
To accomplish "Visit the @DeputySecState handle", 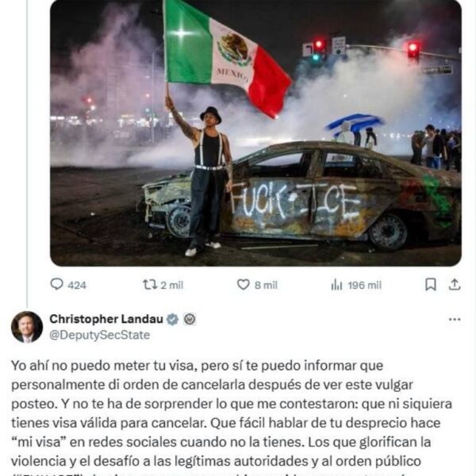I will point(100,335).
